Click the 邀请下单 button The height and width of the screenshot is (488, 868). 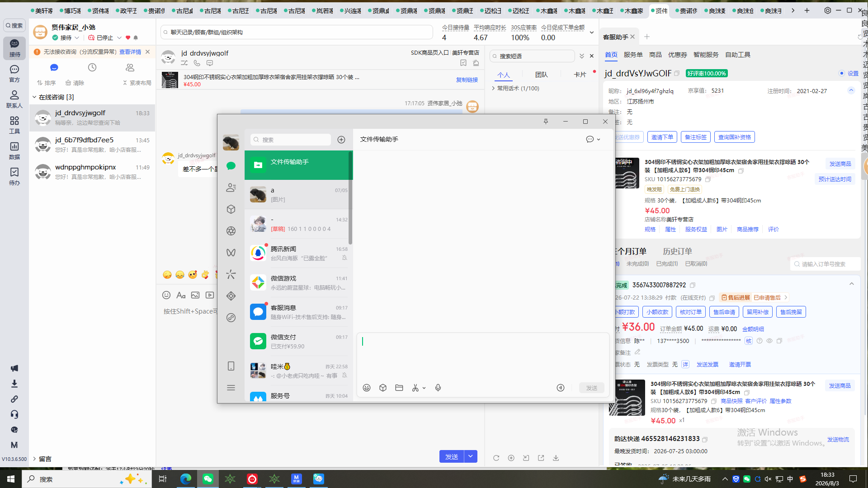click(662, 137)
